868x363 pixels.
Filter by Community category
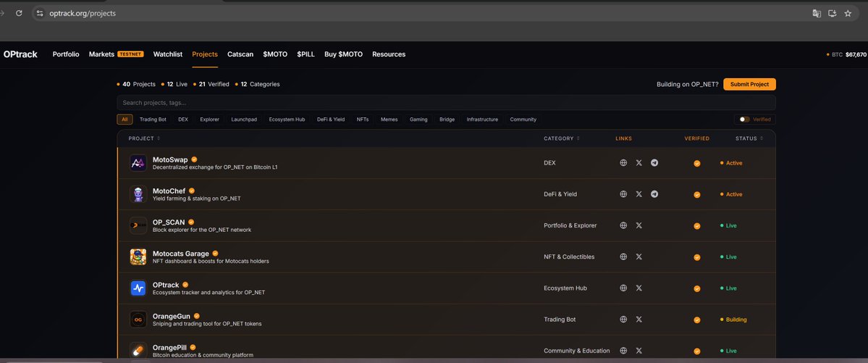pyautogui.click(x=523, y=119)
